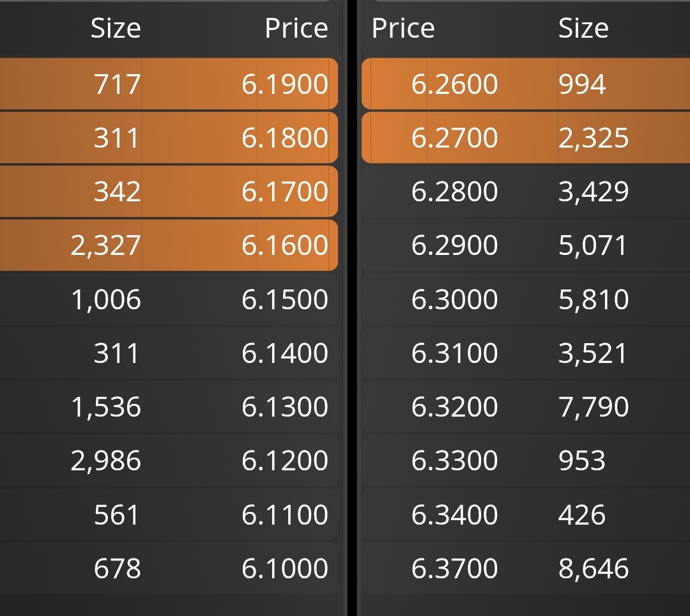
Task: Select the 6.3000 ask row
Action: tap(526, 299)
